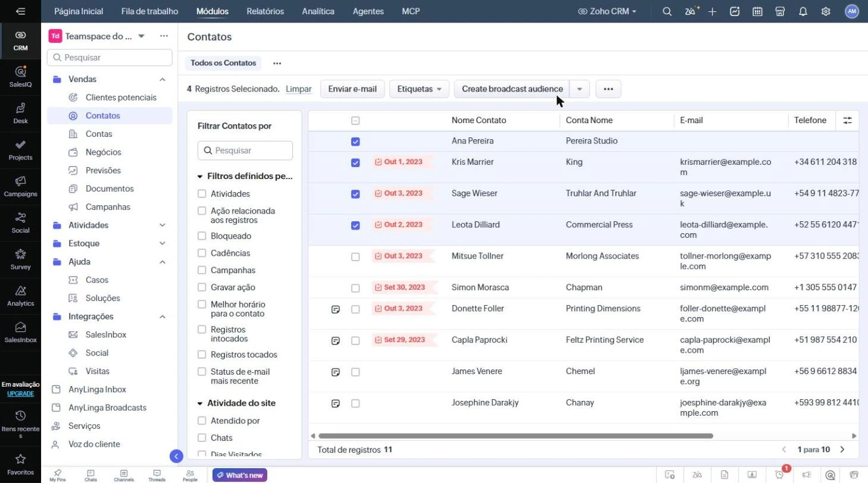Viewport: 868px width, 483px height.
Task: Open the Analítica menu tab
Action: (x=318, y=11)
